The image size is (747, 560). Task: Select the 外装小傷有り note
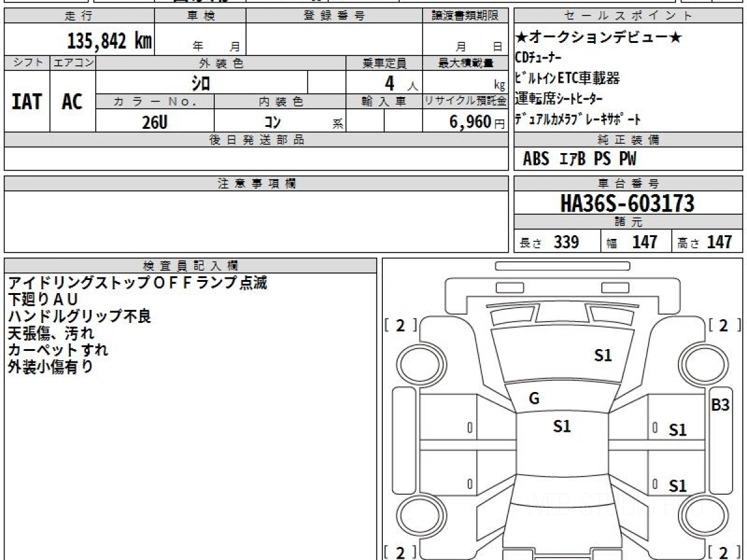tap(51, 366)
